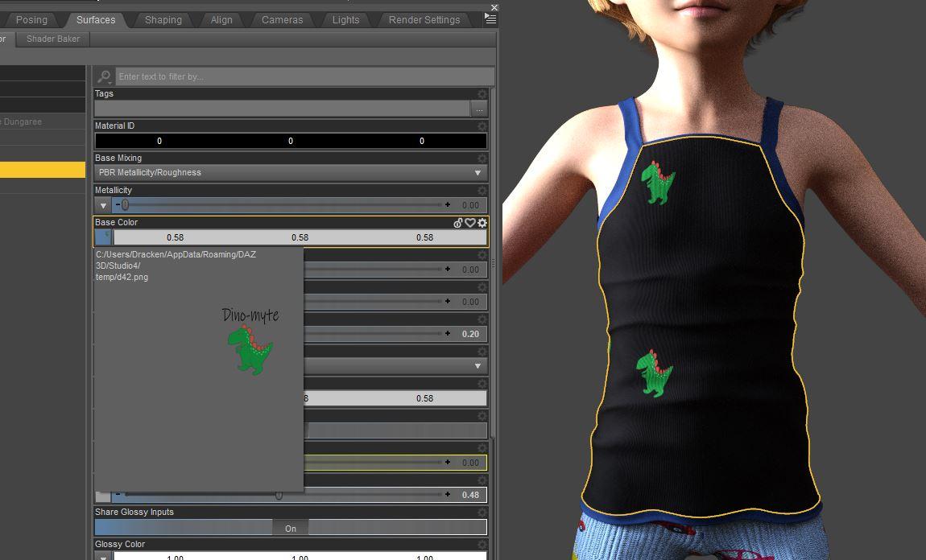Open the Surfaces panel options menu icon
The height and width of the screenshot is (560, 926).
click(x=490, y=20)
